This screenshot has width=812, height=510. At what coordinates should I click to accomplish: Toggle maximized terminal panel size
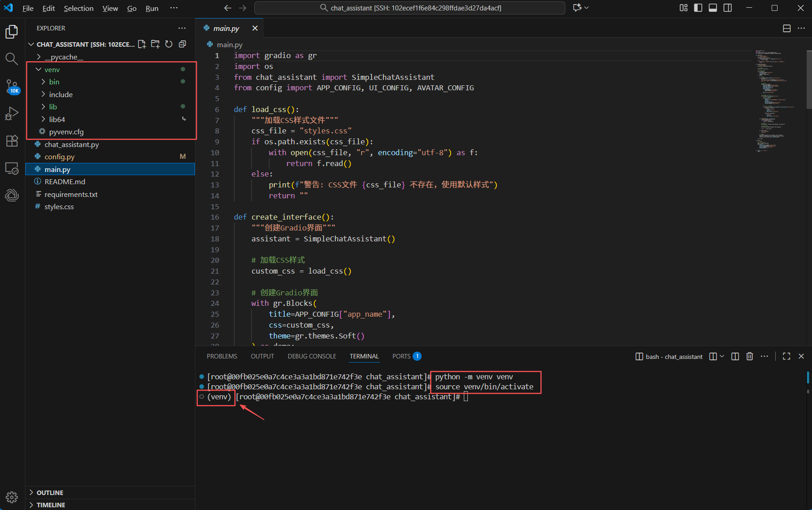[787, 357]
